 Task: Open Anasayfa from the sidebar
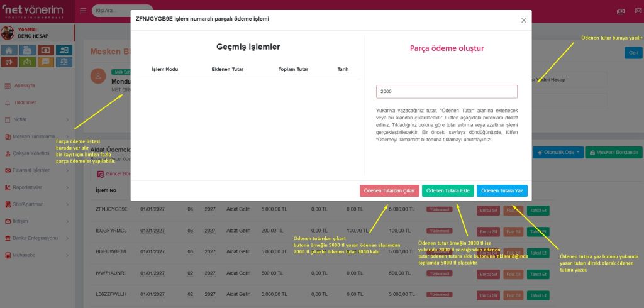[24, 85]
